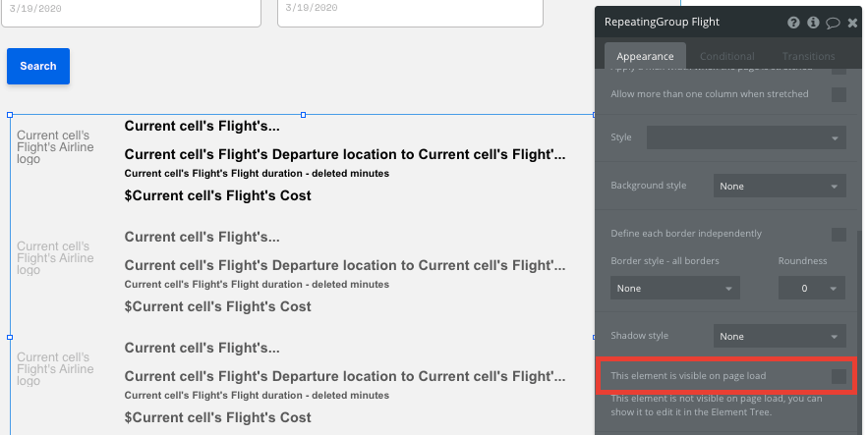Select the Appearance tab
This screenshot has height=435, width=868.
click(x=645, y=56)
